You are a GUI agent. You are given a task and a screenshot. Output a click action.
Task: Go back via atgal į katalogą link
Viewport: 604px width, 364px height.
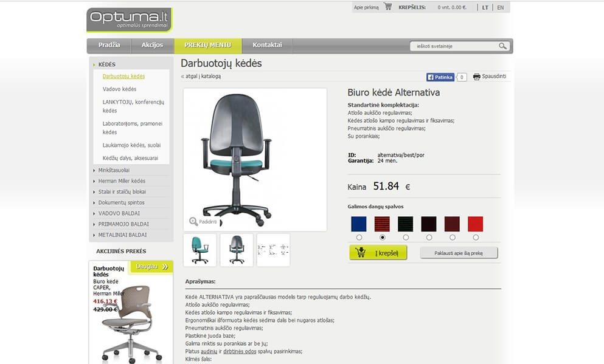201,76
